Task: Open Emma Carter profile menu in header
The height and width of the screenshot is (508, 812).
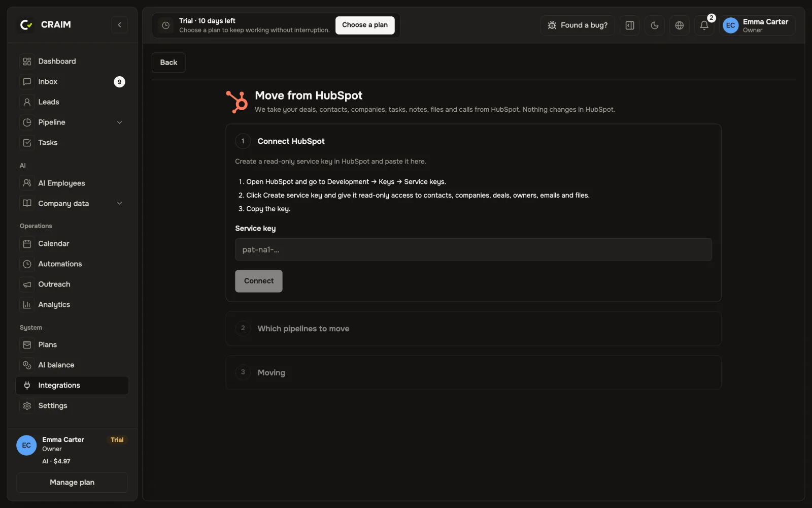Action: click(757, 25)
